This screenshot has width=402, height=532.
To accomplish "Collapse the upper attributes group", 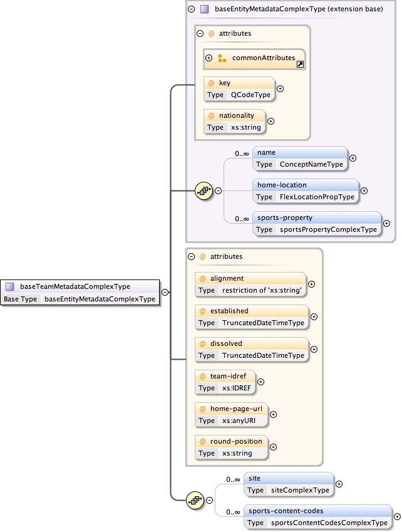I will [200, 34].
